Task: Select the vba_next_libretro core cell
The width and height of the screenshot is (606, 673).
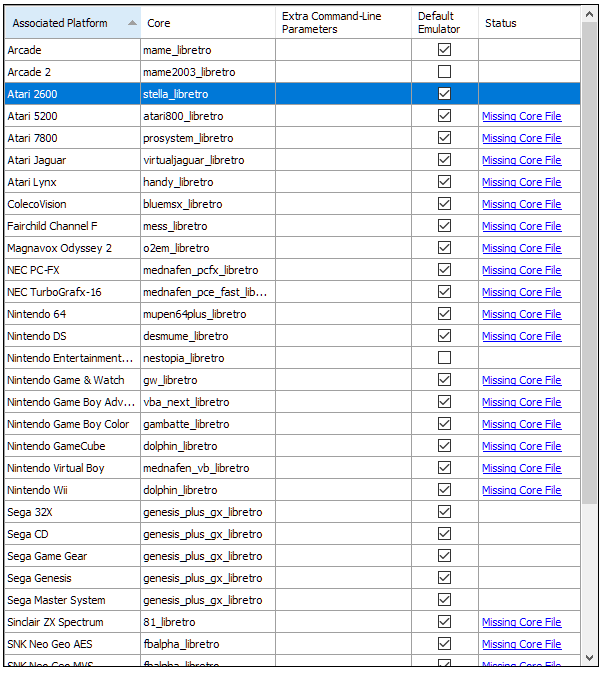Action: 208,402
